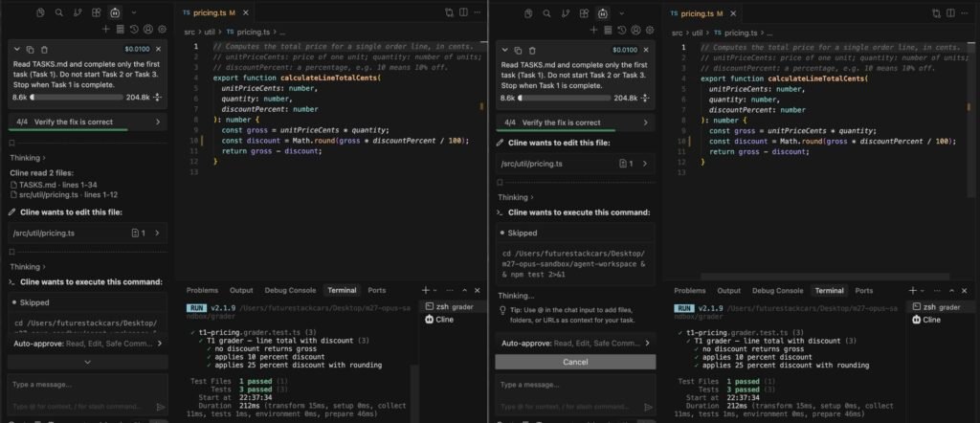Open Extensions view in left window
Viewport: 980px width, 423px height.
[97, 12]
